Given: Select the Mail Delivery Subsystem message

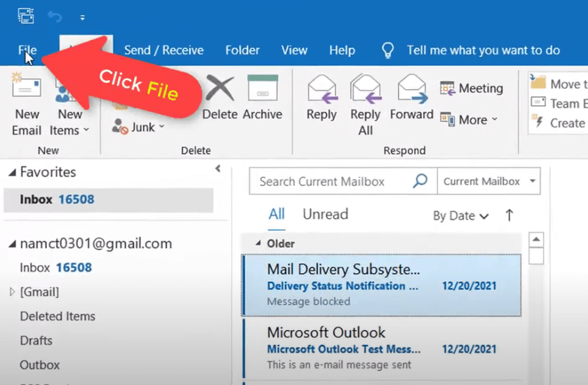Looking at the screenshot, I should 381,285.
